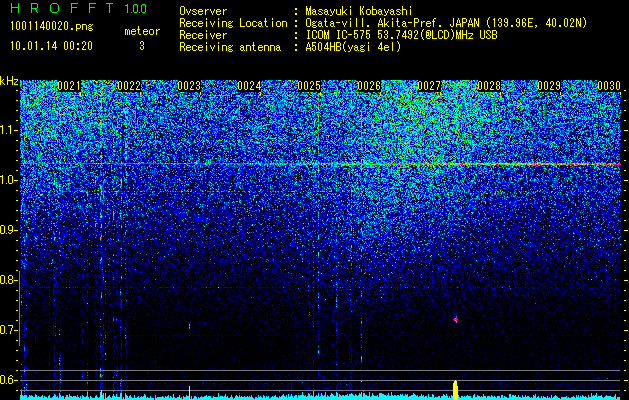629x400 pixels.
Task: Click the 0028 time label
Action: (x=489, y=86)
